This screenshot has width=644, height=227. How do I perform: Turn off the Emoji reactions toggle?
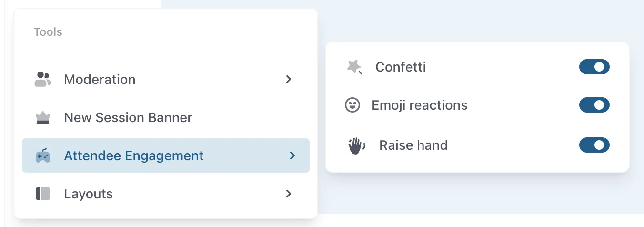[594, 105]
